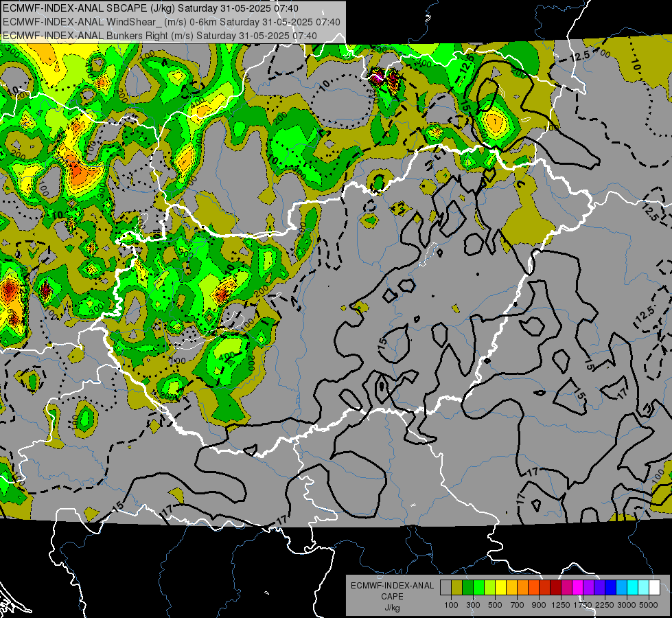Screen dimensions: 672x618
Task: Click the legend scale label 1750
Action: coord(583,605)
